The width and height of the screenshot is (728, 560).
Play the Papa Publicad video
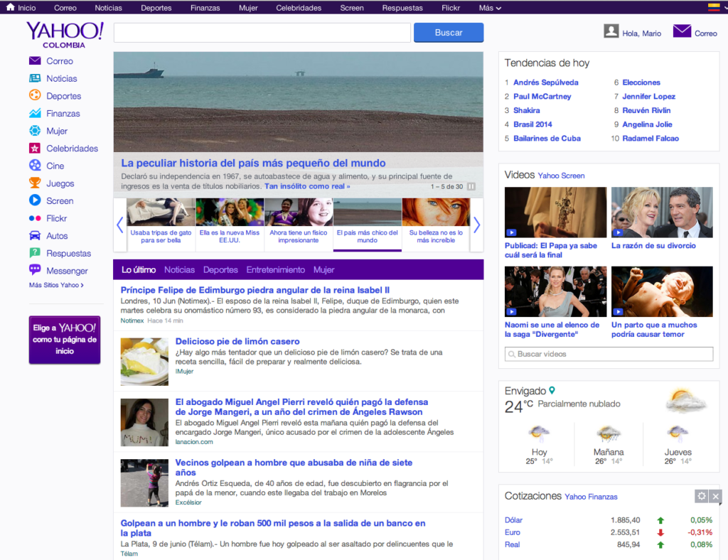pyautogui.click(x=555, y=212)
